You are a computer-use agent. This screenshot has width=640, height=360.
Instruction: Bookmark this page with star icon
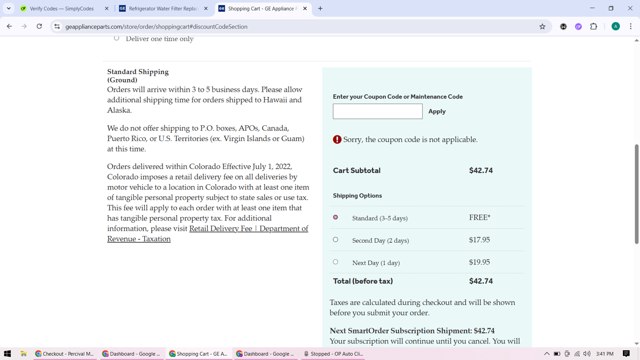pos(542,27)
